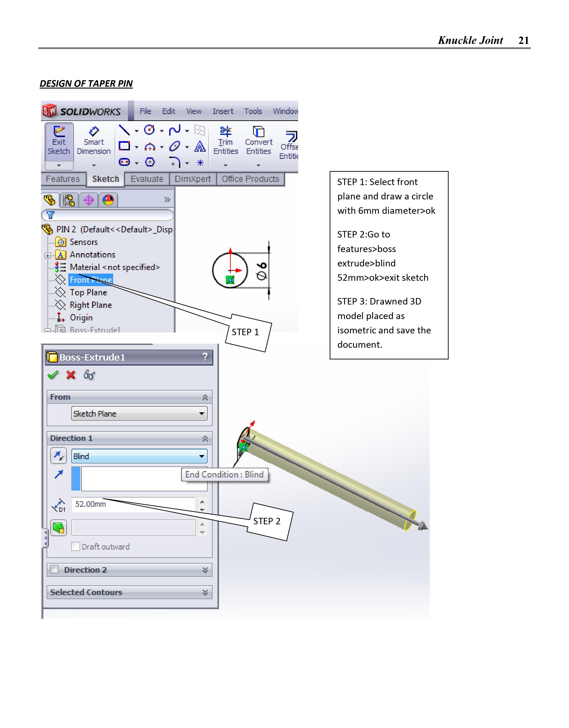Click the Draft On/Off green icon
The height and width of the screenshot is (728, 569).
coord(59,528)
